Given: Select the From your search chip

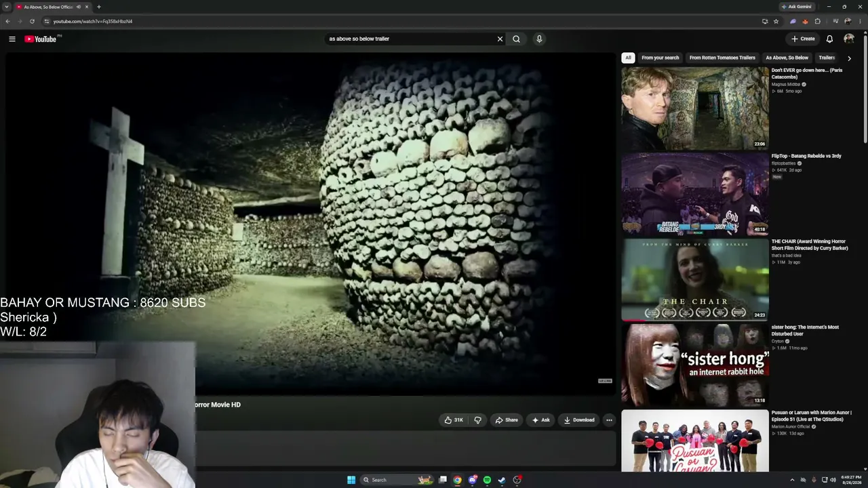Looking at the screenshot, I should tap(660, 58).
